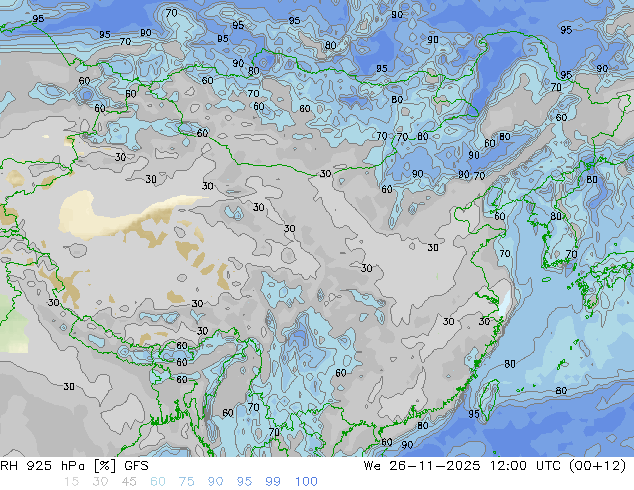Select the 100 value in the color legend
This screenshot has width=634, height=490.
(306, 482)
